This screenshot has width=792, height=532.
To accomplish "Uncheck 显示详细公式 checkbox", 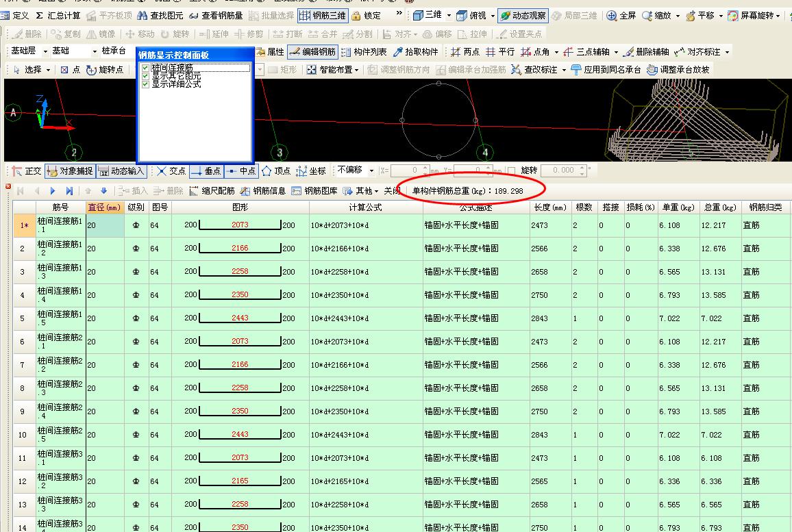I will click(145, 84).
